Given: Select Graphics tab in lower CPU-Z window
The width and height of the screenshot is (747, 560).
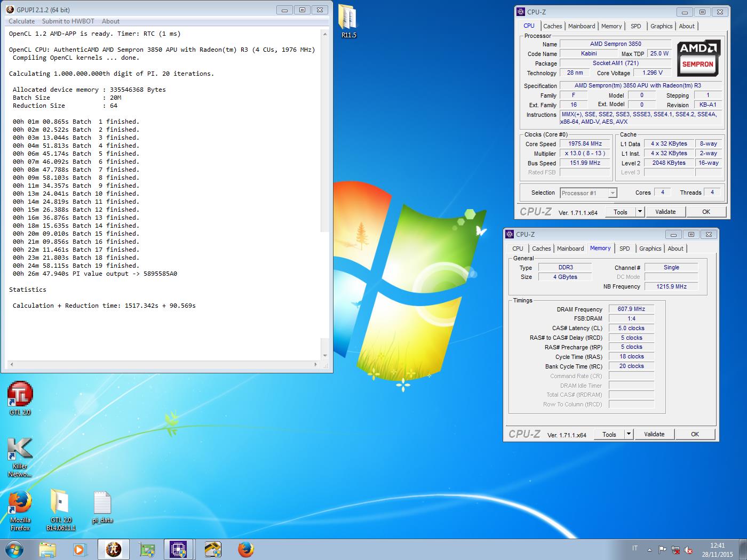Looking at the screenshot, I should click(x=650, y=249).
